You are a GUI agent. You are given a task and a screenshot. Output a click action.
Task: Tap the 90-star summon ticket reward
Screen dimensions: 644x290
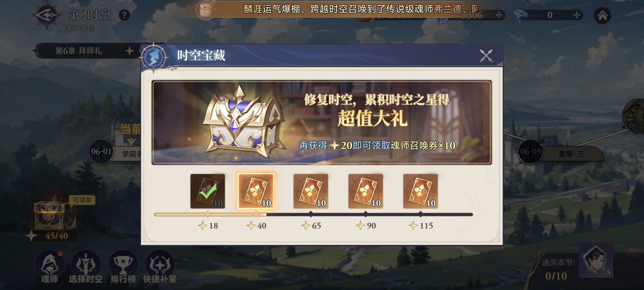pos(365,191)
